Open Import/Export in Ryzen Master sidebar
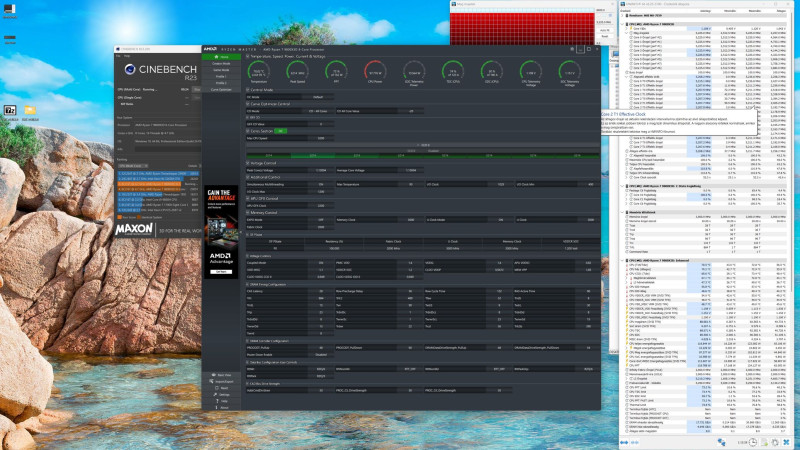Screen dimensions: 800x450 pos(221,382)
